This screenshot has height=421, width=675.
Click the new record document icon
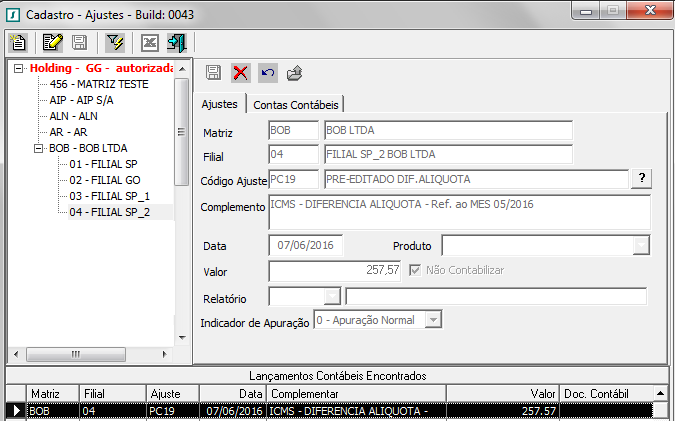point(17,42)
